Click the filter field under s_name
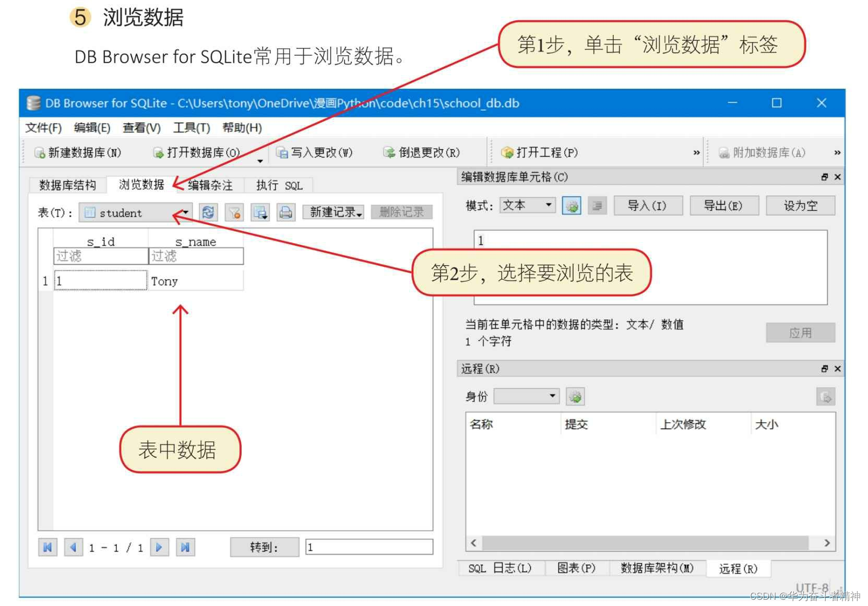Image resolution: width=868 pixels, height=606 pixels. (196, 256)
